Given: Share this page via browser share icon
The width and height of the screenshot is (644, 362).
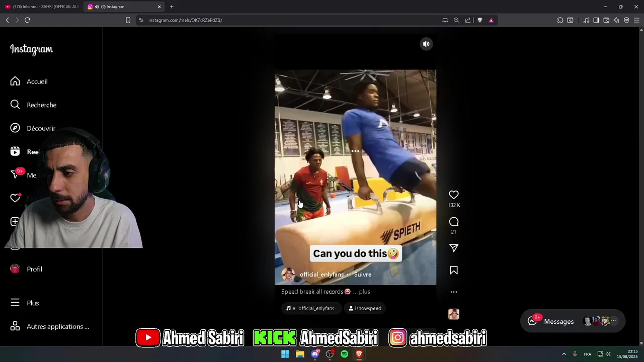Looking at the screenshot, I should point(468,20).
